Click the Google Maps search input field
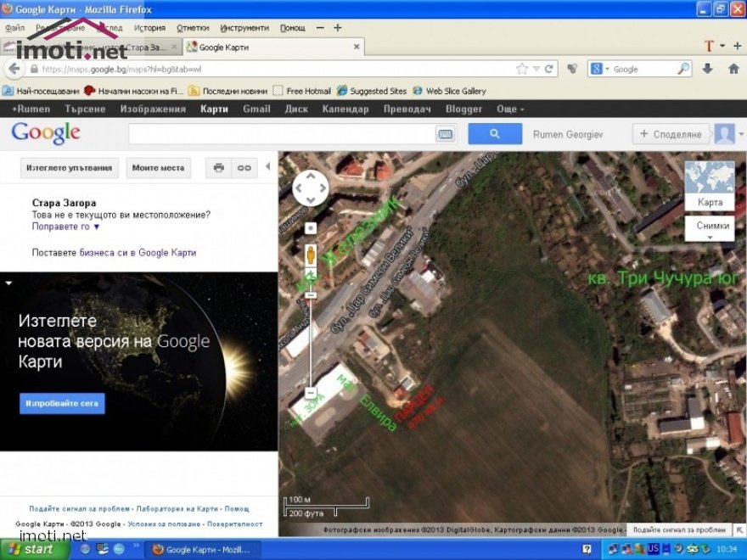Image resolution: width=747 pixels, height=560 pixels. click(282, 134)
